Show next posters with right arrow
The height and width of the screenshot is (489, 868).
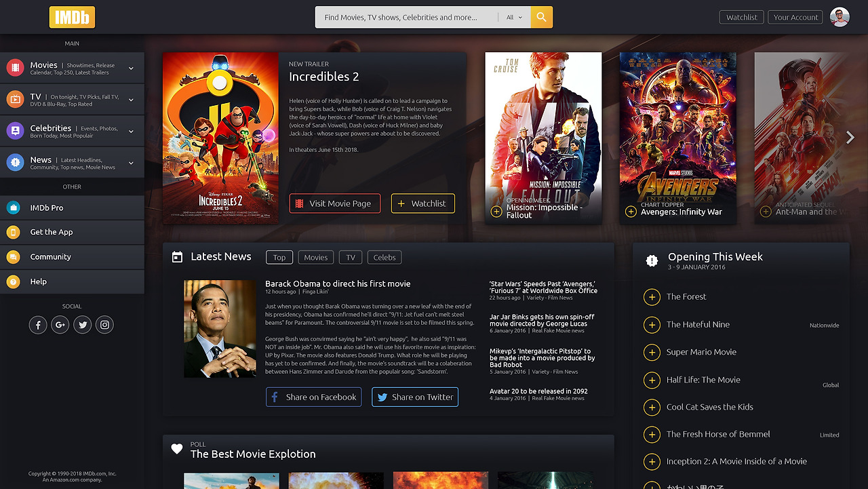point(850,138)
